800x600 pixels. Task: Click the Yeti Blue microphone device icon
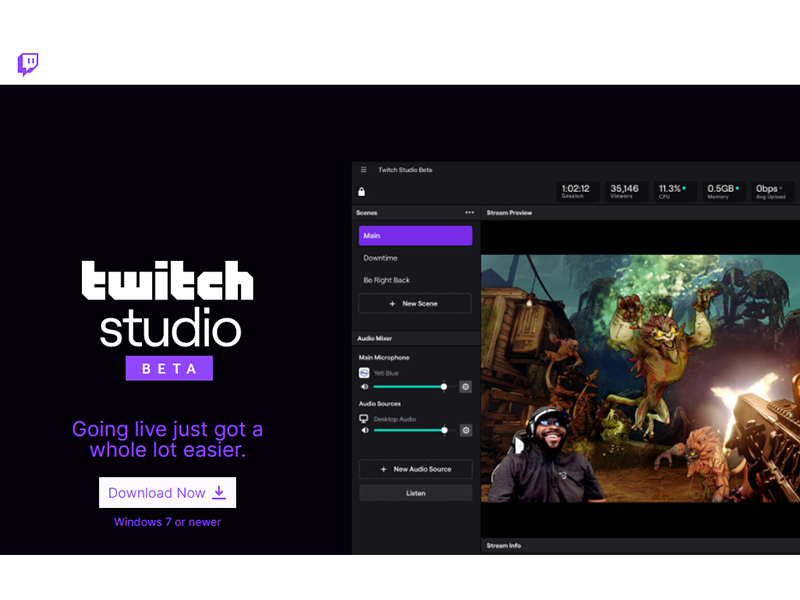364,373
